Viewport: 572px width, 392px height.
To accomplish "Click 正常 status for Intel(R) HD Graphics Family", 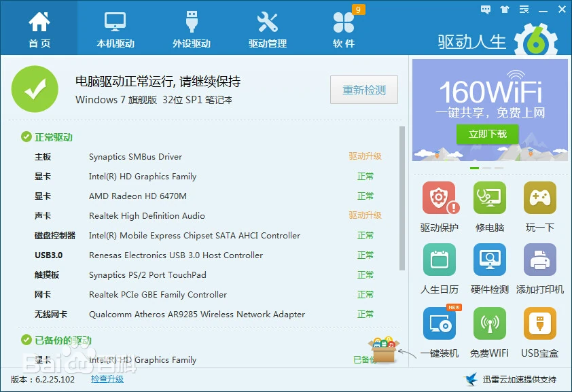I will pos(365,177).
